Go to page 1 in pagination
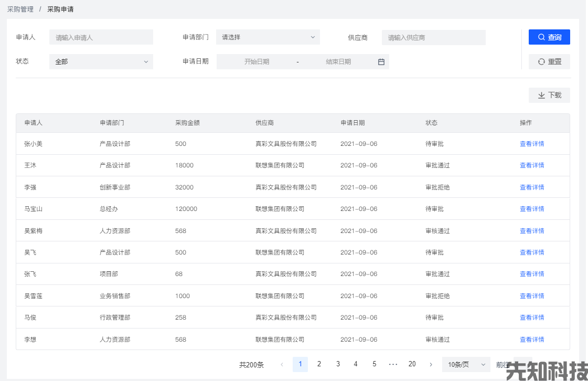This screenshot has height=381, width=588. [x=300, y=364]
